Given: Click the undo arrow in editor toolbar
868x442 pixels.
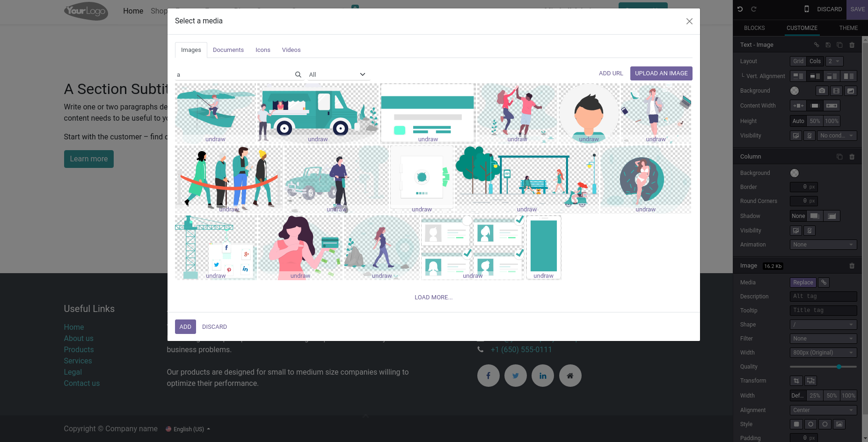Looking at the screenshot, I should tap(740, 9).
